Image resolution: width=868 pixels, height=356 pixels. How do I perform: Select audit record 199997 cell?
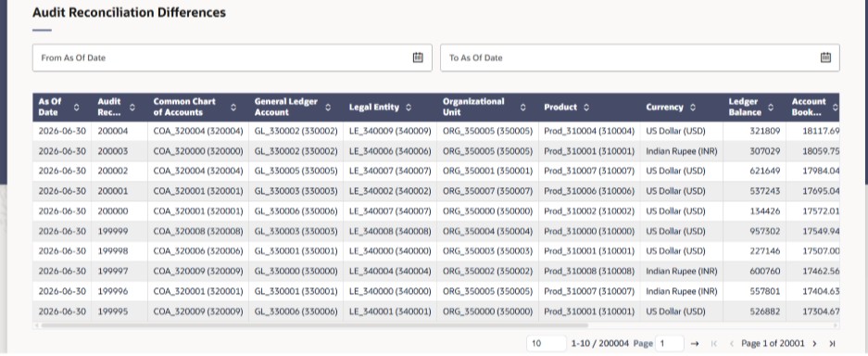coord(120,271)
